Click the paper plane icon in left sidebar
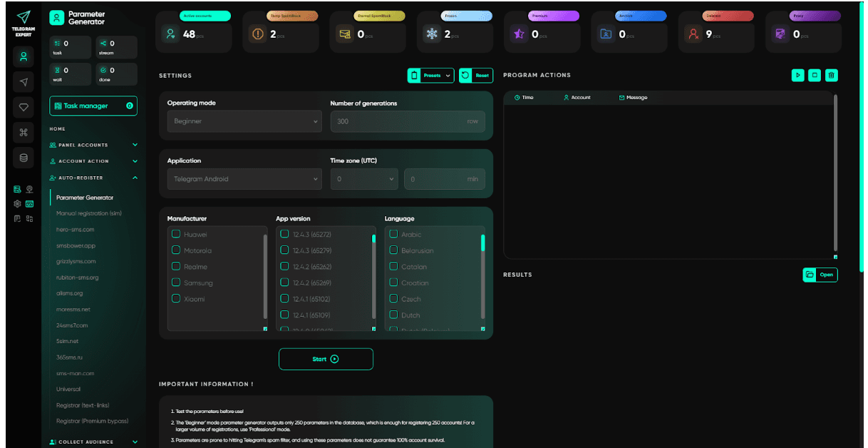 tap(23, 81)
